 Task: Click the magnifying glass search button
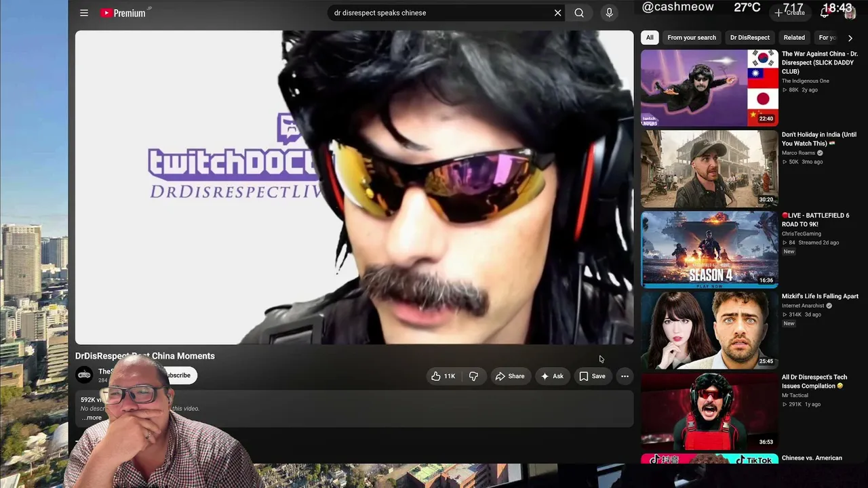point(579,13)
